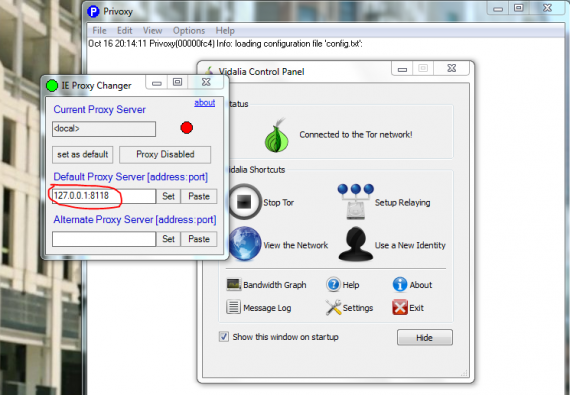Viewport: 570px width, 395px height.
Task: Open the Bandwidth Graph
Action: tap(266, 285)
